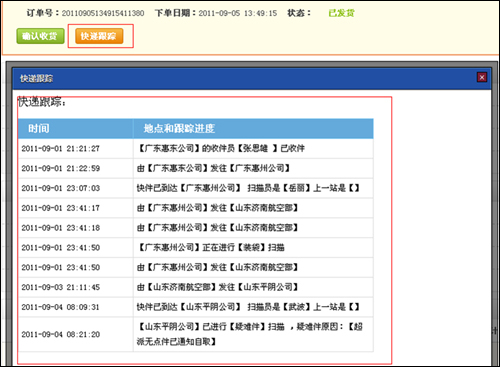Image resolution: width=500 pixels, height=367 pixels.
Task: Click the green 已发货 status text
Action: click(x=341, y=13)
